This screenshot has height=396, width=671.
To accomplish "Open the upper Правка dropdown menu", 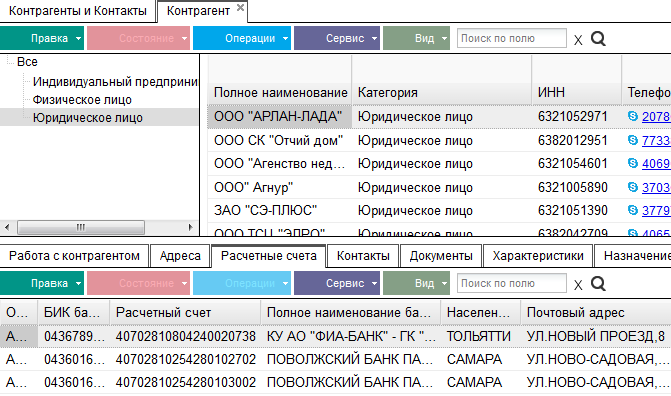I will point(42,38).
